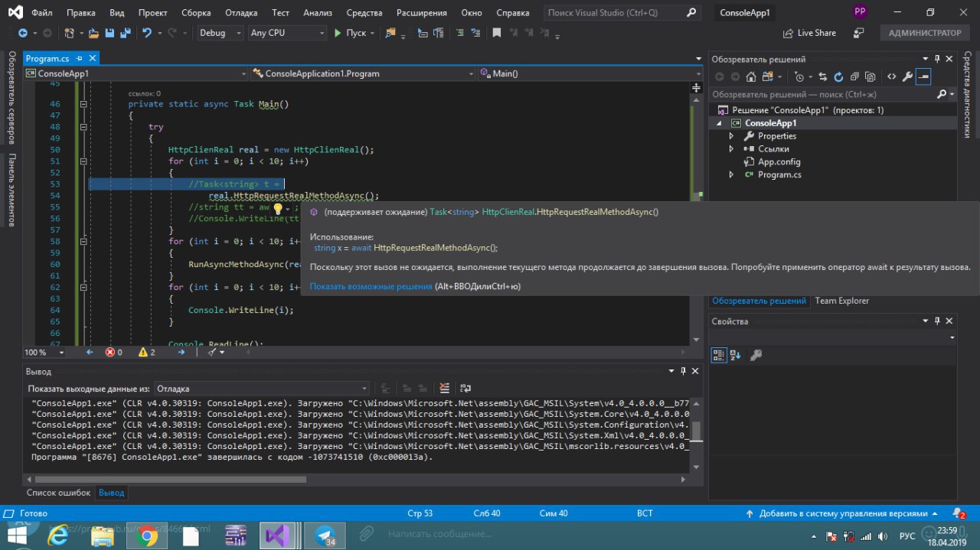
Task: Click the Undo arrow in the toolbar
Action: tap(147, 33)
